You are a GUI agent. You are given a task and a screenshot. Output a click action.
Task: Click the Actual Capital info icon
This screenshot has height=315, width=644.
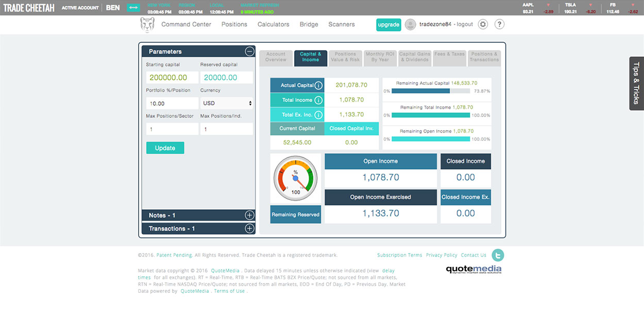click(x=318, y=86)
